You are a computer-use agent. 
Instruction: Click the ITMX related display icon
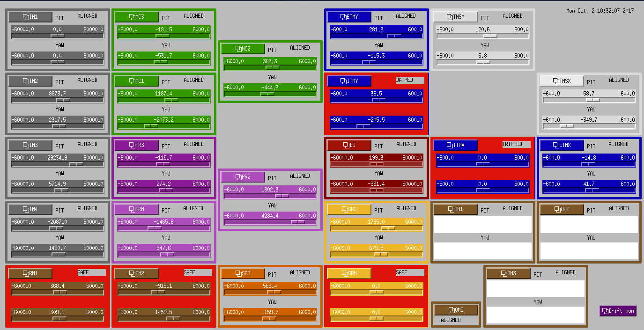tap(455, 145)
